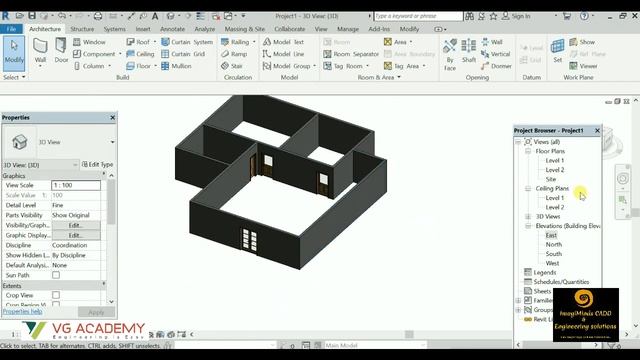Viewport: 640px width, 360px height.
Task: Switch to the Systems tab
Action: 115,29
